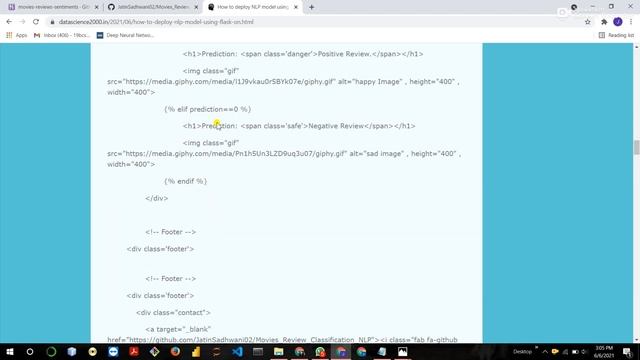Click the '</div>' closing tag line
This screenshot has width=640, height=360.
(157, 198)
